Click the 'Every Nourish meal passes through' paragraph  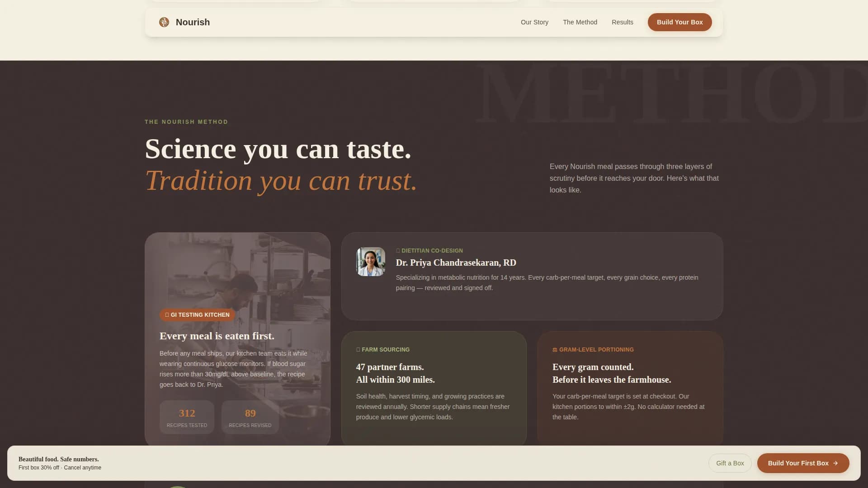point(634,178)
